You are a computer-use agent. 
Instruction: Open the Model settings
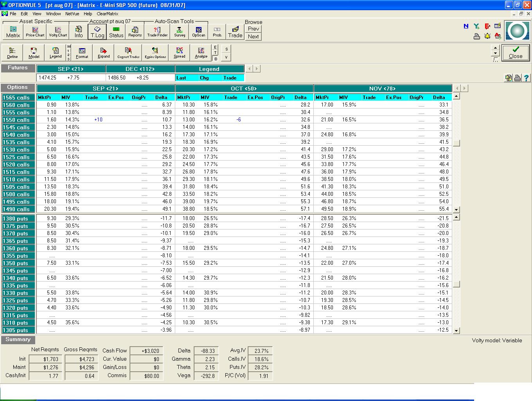coord(34,52)
